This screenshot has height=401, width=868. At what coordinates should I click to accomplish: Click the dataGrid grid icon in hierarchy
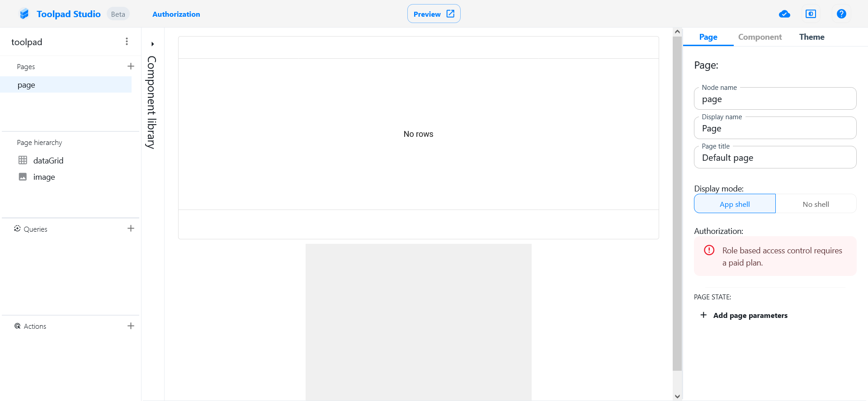(x=23, y=160)
